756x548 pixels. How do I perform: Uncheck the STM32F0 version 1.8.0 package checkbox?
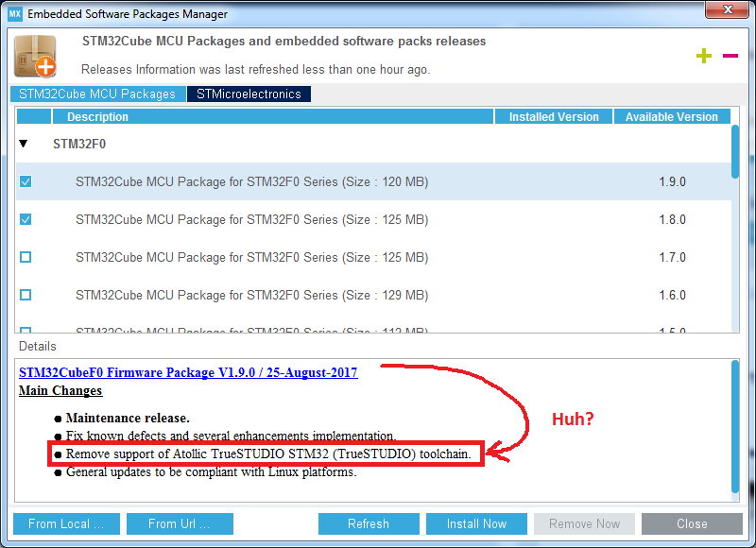coord(26,219)
